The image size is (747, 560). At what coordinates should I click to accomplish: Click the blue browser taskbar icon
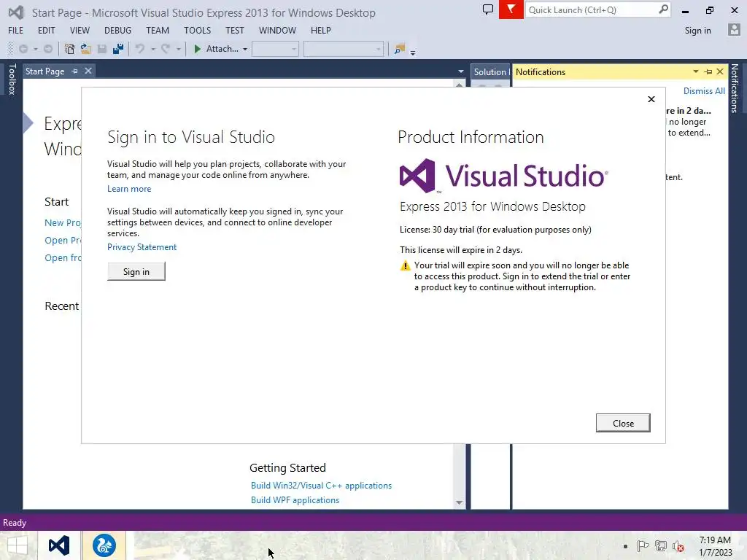click(x=104, y=545)
